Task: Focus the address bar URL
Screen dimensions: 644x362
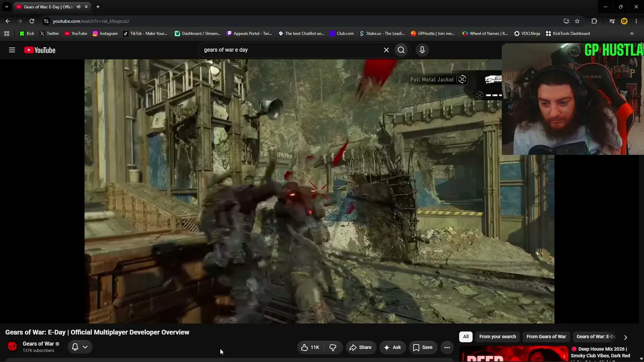Action: (x=91, y=21)
